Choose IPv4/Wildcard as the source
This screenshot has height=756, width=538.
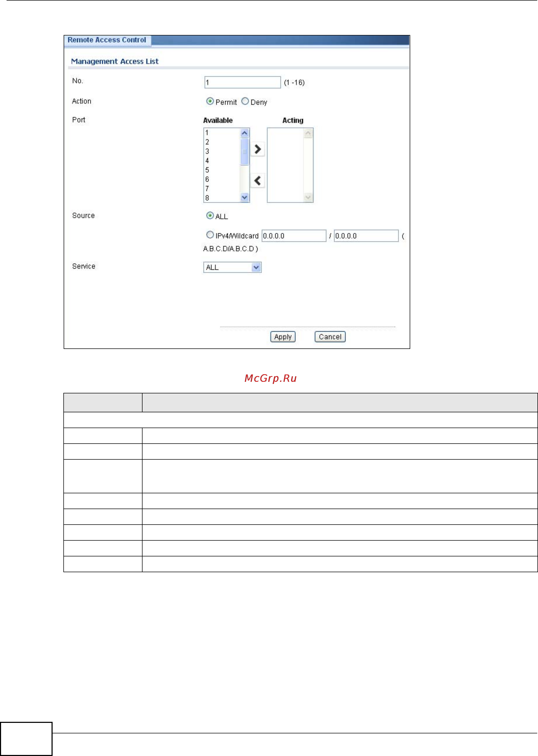[210, 235]
